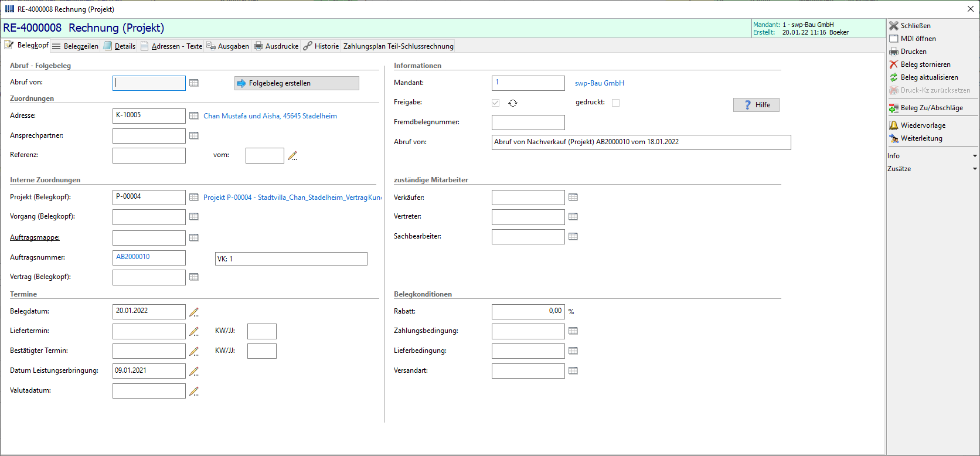The width and height of the screenshot is (980, 456).
Task: Open lookup icon for Ansprechpartner field
Action: point(194,136)
